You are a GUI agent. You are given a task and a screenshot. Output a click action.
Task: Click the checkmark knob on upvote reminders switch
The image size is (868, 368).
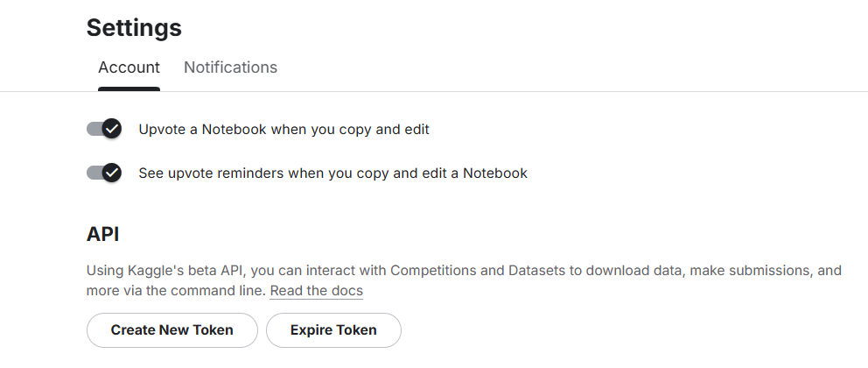[111, 173]
